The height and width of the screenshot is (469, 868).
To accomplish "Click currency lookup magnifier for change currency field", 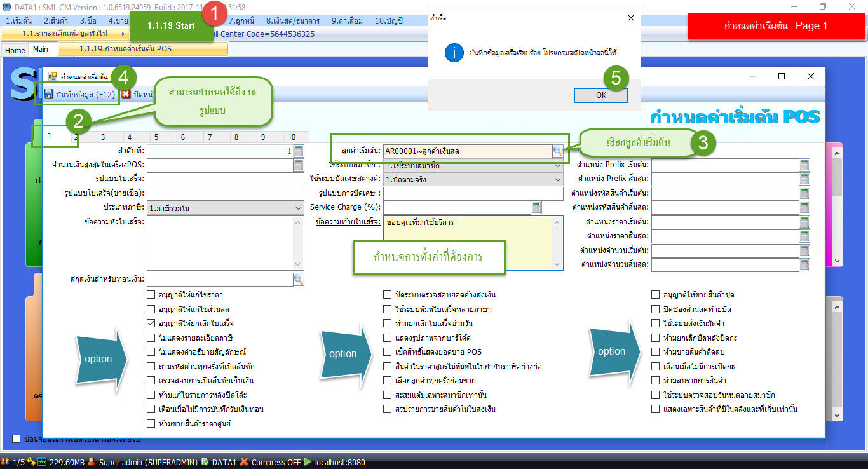I will coord(299,279).
